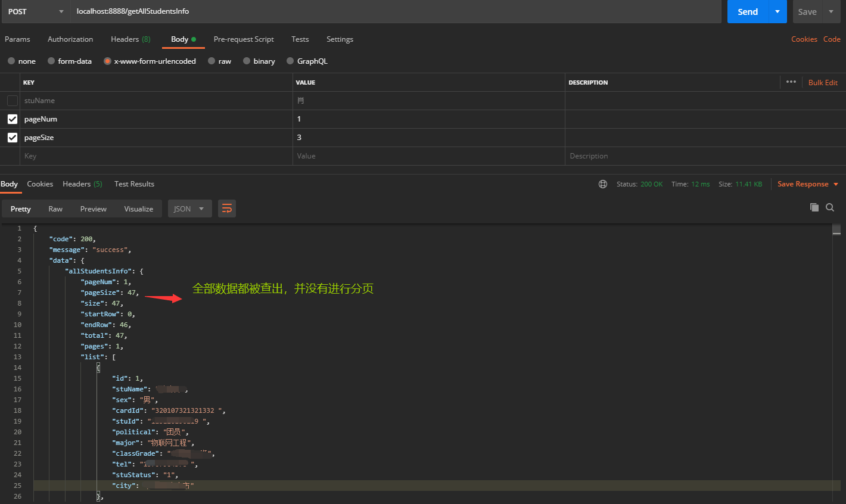Switch to Pretty view
This screenshot has width=846, height=504.
[20, 209]
